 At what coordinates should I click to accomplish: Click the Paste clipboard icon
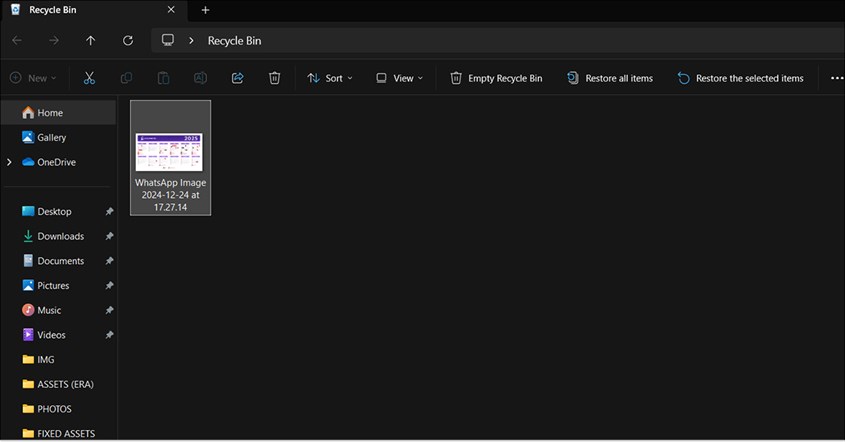[163, 78]
